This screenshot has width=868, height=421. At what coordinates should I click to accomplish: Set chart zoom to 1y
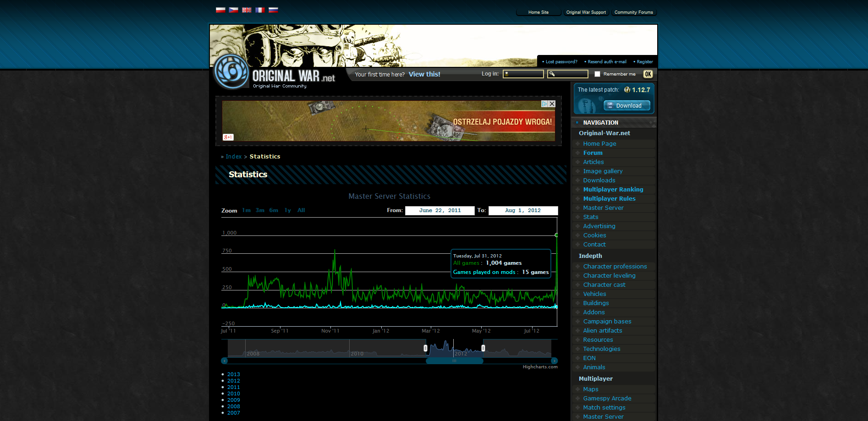(288, 210)
